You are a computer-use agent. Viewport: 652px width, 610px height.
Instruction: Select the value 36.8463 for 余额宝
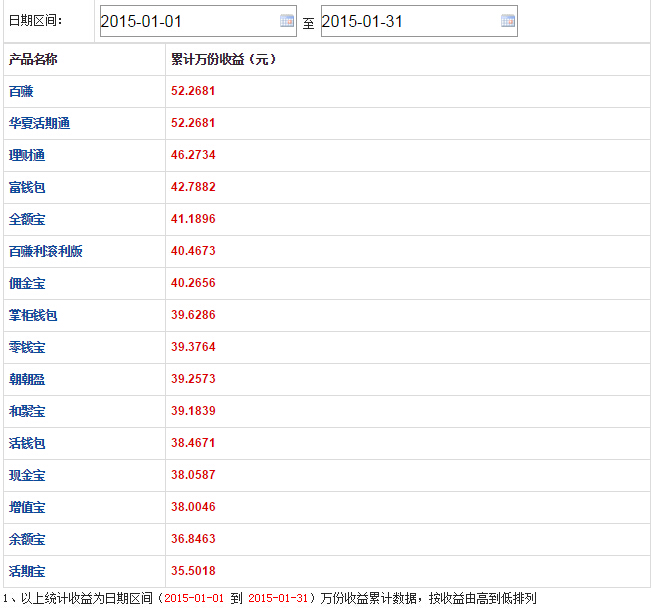[193, 539]
